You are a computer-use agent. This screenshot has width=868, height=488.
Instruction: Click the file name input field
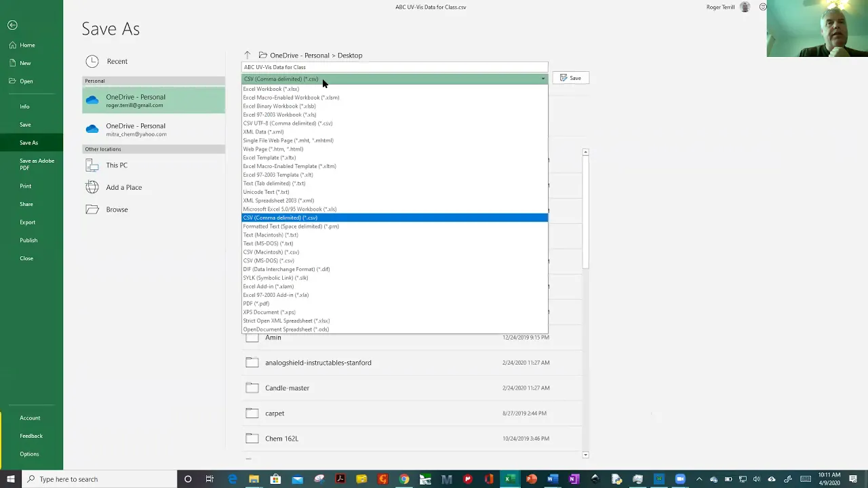395,67
